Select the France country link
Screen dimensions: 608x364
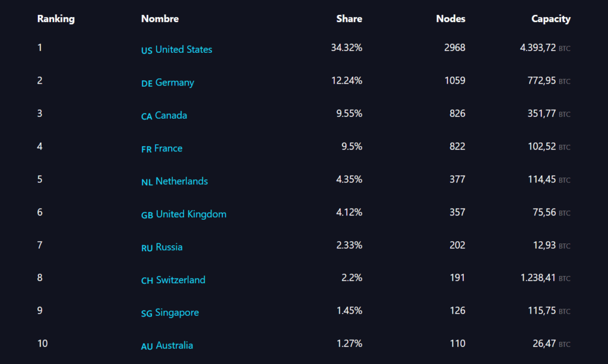(168, 148)
